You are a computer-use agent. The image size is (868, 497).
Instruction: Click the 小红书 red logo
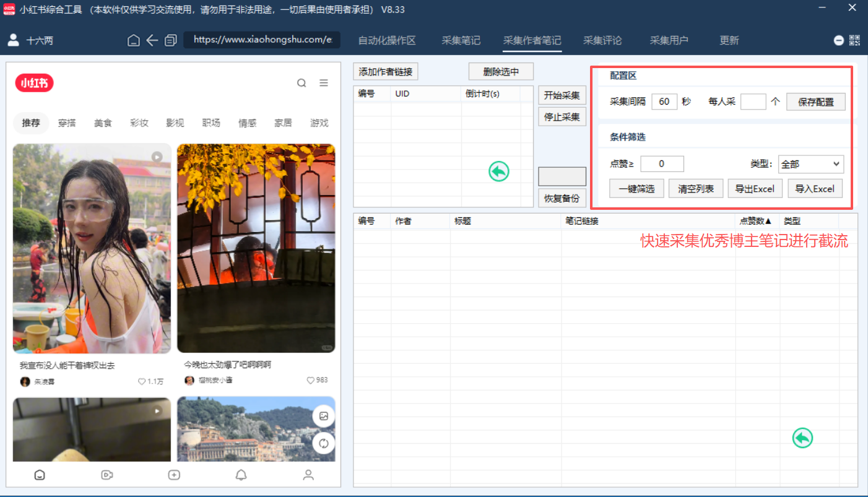[35, 83]
